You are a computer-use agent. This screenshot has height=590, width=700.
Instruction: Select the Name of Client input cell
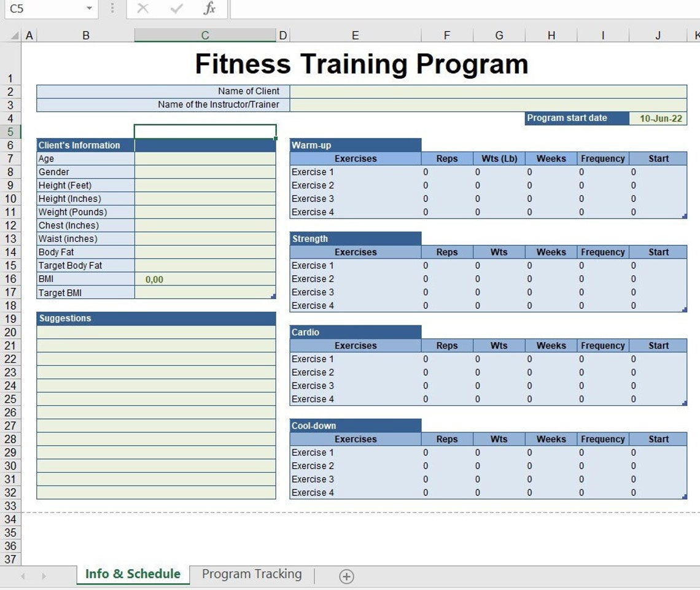pos(488,91)
